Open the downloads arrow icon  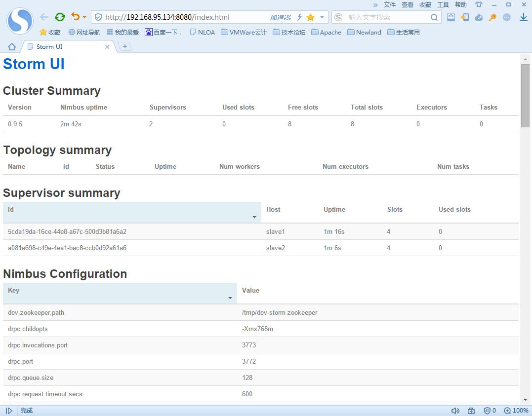tap(523, 17)
